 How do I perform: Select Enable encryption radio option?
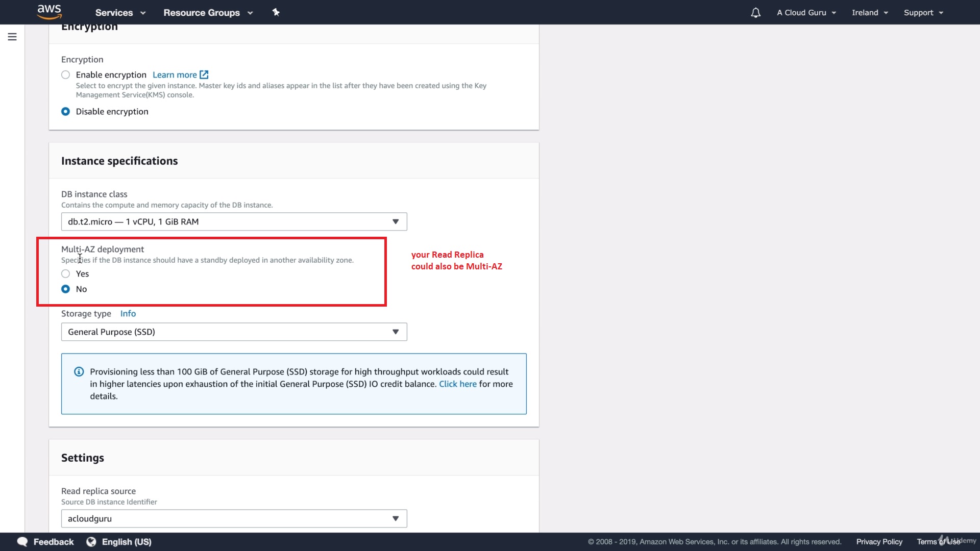coord(65,75)
